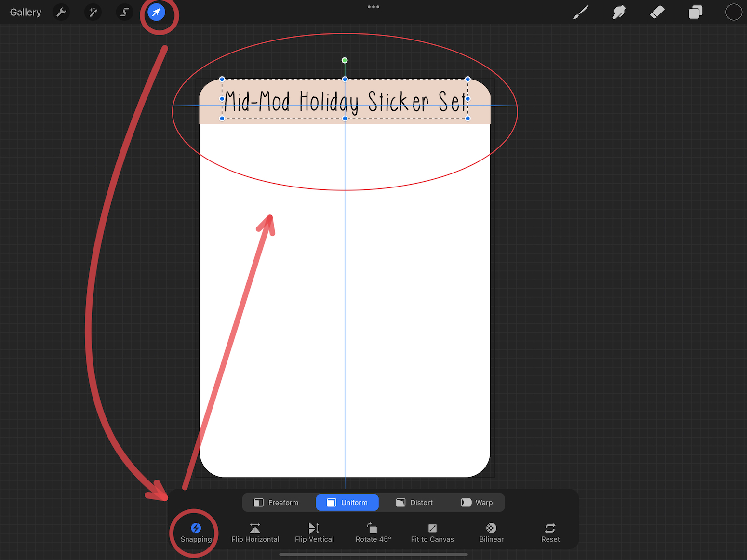747x560 pixels.
Task: Open the Actions wrench menu
Action: [61, 12]
